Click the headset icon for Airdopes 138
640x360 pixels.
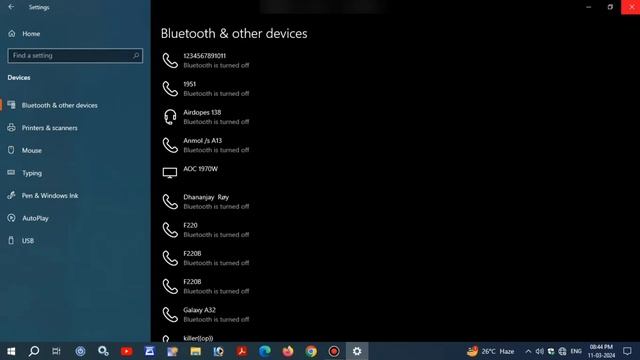tap(170, 117)
